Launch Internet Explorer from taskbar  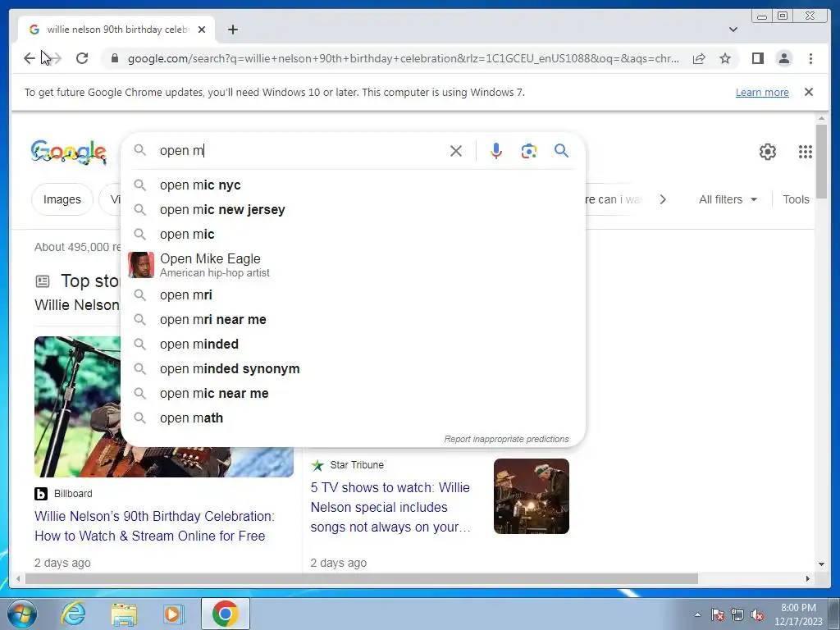pos(73,614)
